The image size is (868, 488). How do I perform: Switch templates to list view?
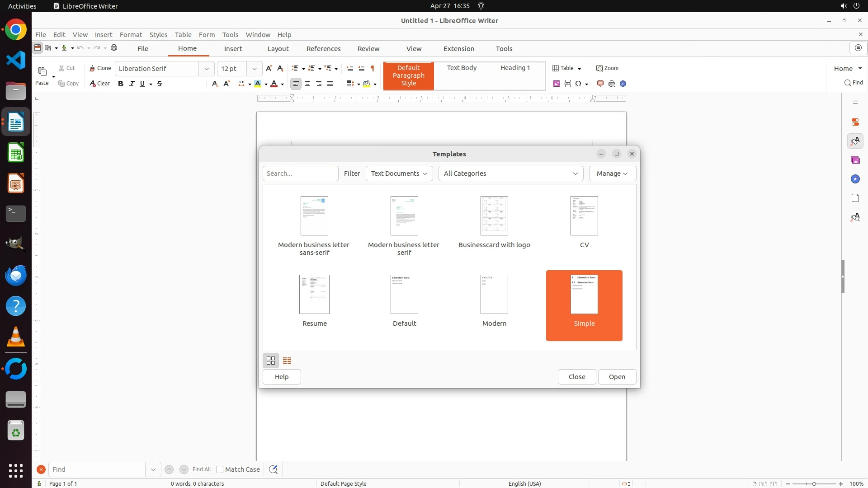(x=287, y=361)
